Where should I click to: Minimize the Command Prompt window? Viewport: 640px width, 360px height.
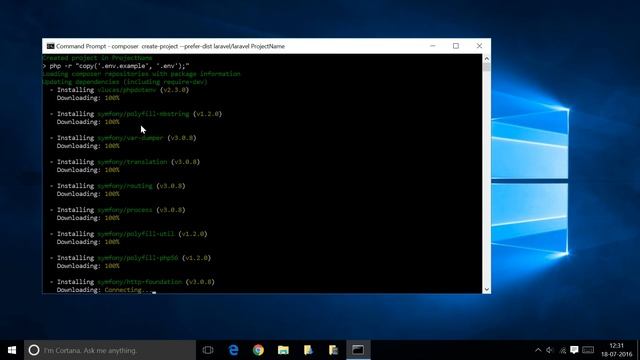click(x=433, y=46)
